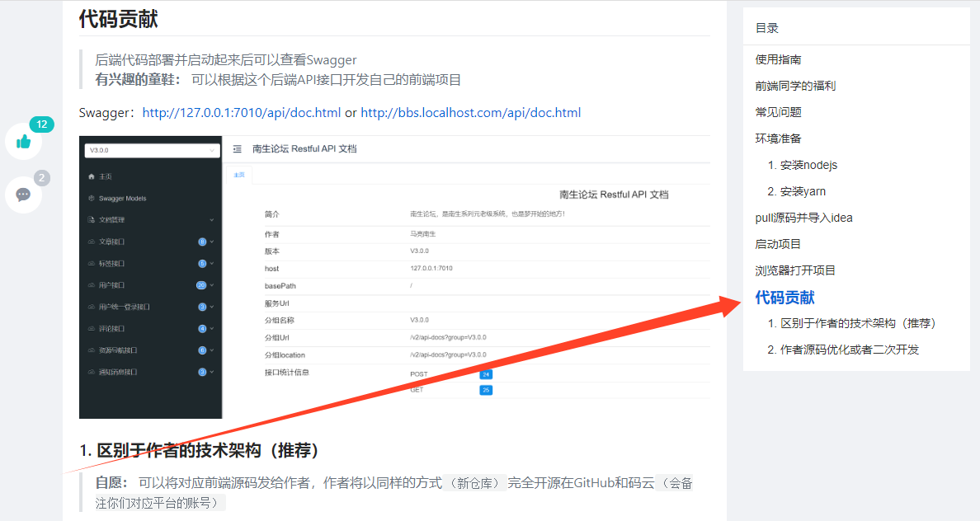
Task: Click the cloud icon next to 文章接口
Action: point(92,242)
